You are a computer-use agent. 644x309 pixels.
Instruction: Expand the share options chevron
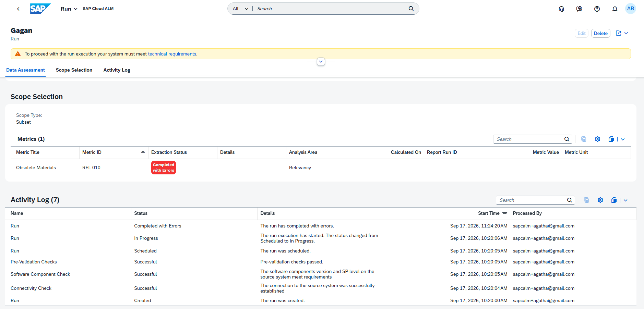pyautogui.click(x=626, y=33)
